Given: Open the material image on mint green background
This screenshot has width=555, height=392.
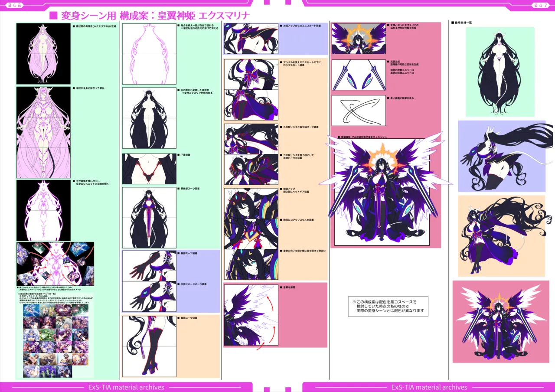Looking at the screenshot, I should click(500, 72).
